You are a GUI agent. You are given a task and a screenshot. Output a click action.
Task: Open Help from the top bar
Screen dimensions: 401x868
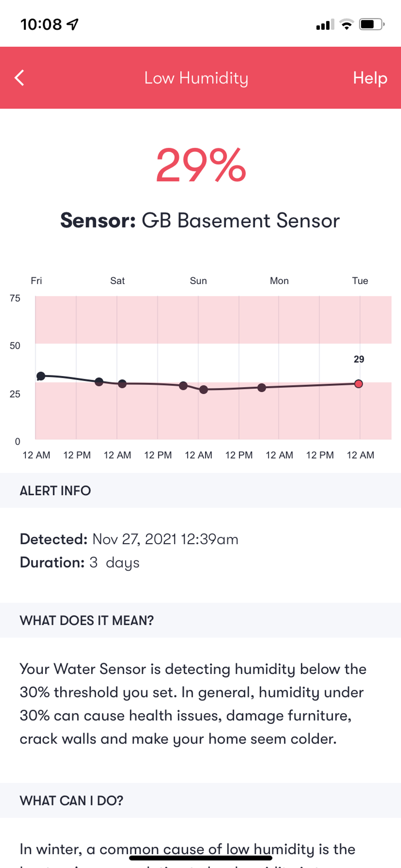371,78
